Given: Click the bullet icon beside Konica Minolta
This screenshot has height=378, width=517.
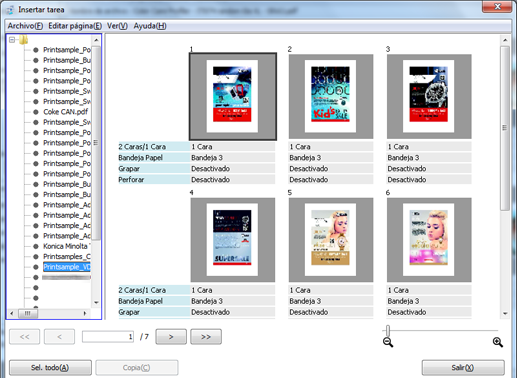Looking at the screenshot, I should 36,246.
